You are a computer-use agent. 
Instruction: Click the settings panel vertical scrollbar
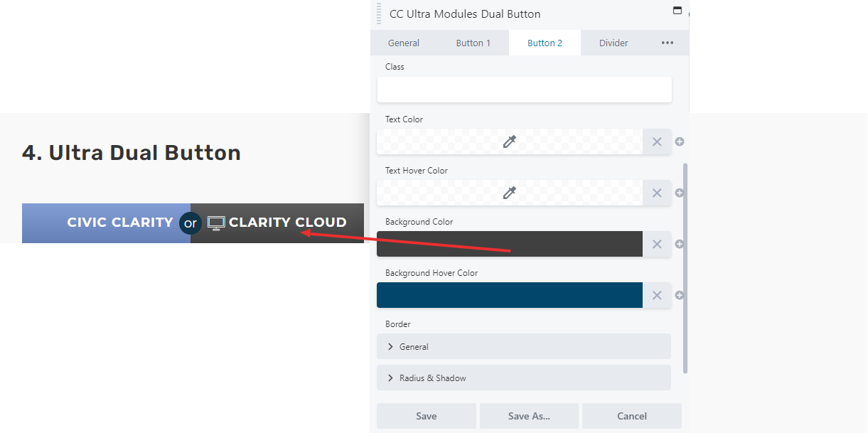tap(685, 268)
